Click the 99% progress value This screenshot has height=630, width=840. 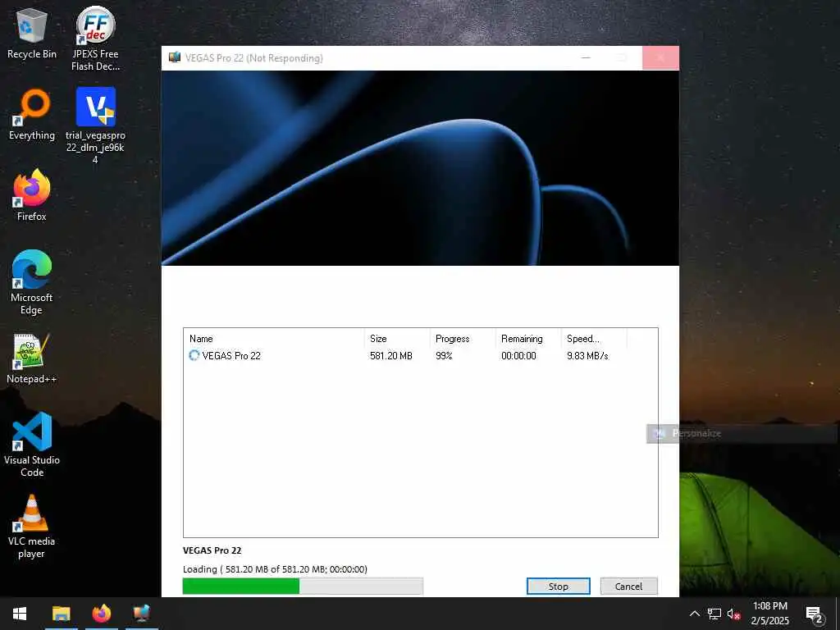[x=444, y=356]
